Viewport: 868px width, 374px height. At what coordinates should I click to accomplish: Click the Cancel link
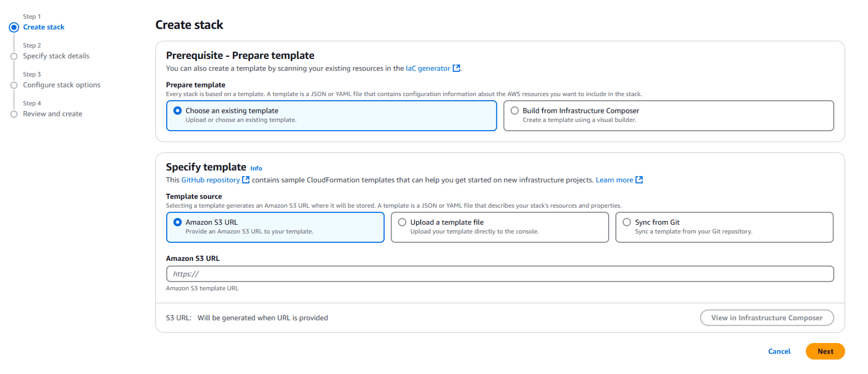pos(779,351)
